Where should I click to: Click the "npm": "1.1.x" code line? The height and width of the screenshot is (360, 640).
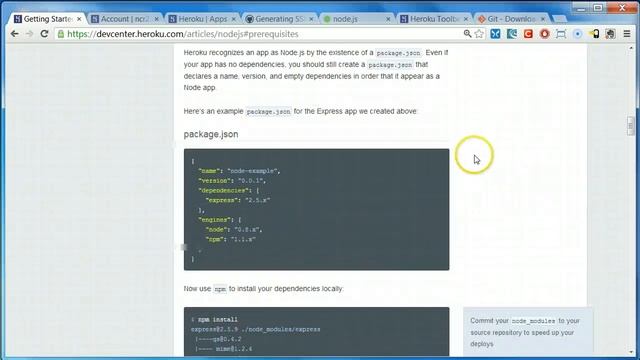[x=231, y=240]
